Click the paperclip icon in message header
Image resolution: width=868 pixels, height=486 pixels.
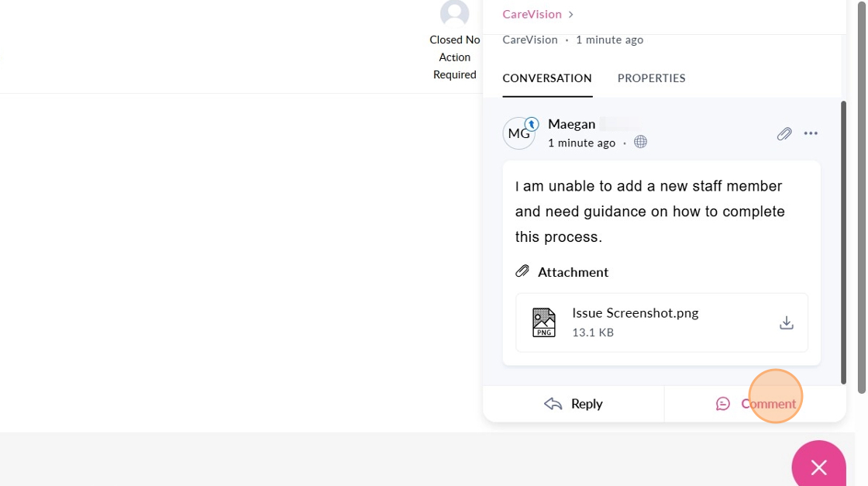pos(784,134)
